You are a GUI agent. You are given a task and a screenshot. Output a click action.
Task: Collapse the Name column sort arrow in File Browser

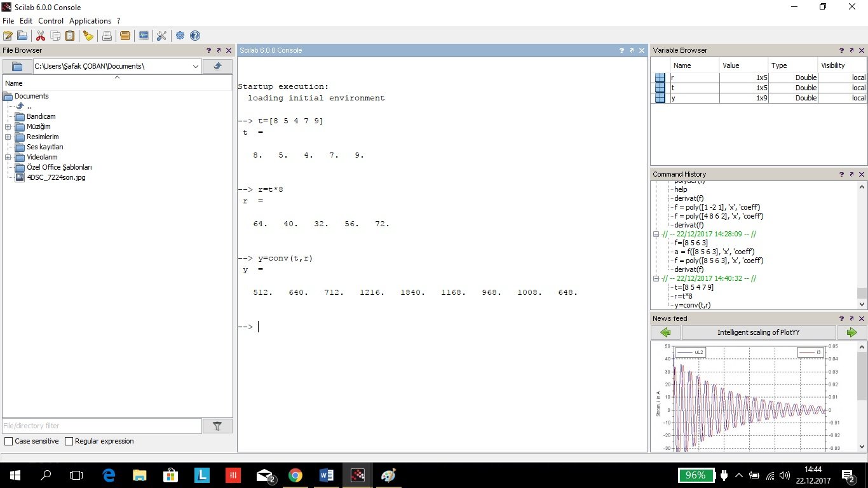(117, 77)
